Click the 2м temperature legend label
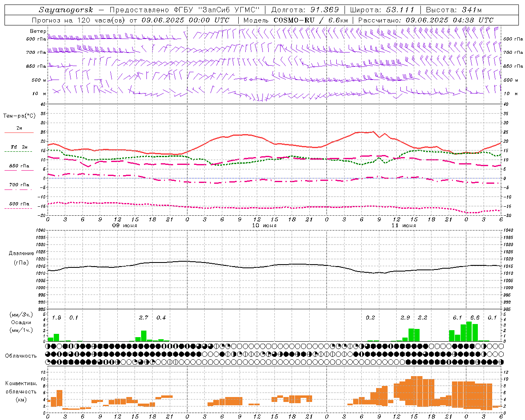Screen dimensions: 525x420 tap(19, 128)
